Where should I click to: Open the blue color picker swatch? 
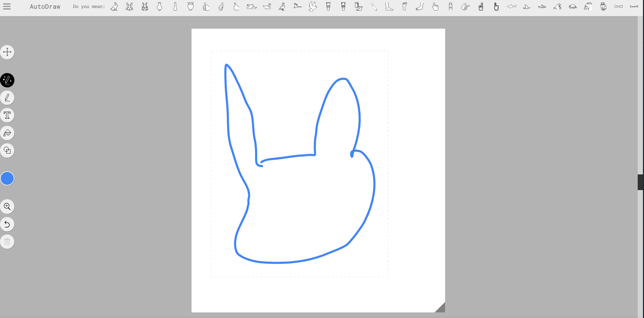click(7, 179)
